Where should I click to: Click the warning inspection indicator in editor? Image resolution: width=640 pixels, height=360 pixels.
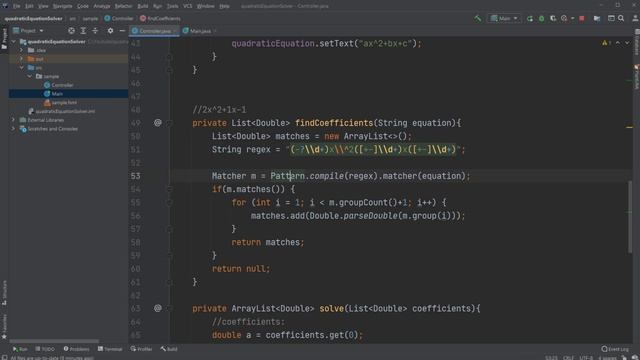coord(606,43)
